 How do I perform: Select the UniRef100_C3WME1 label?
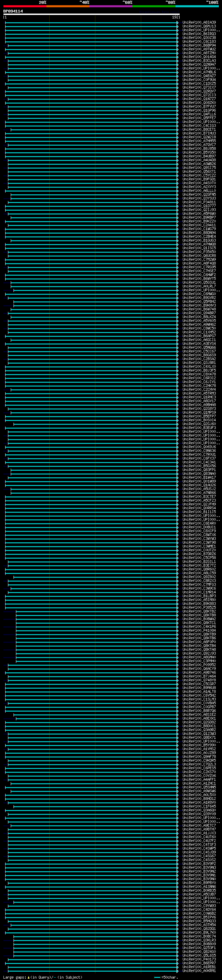pos(199,546)
